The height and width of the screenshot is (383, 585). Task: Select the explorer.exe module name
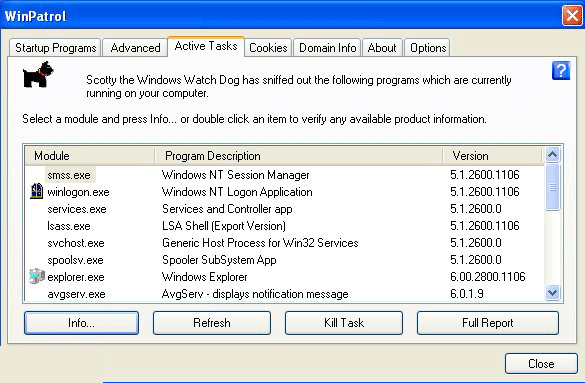[76, 277]
